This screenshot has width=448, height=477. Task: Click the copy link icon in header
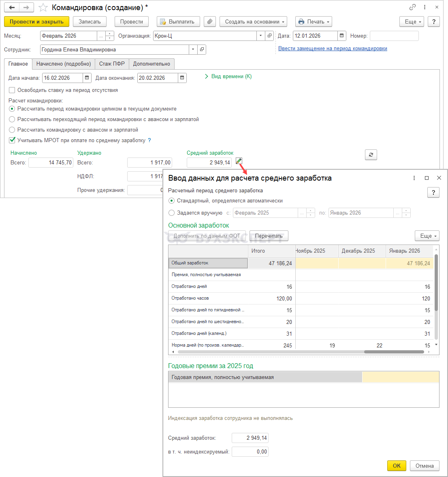(x=412, y=7)
